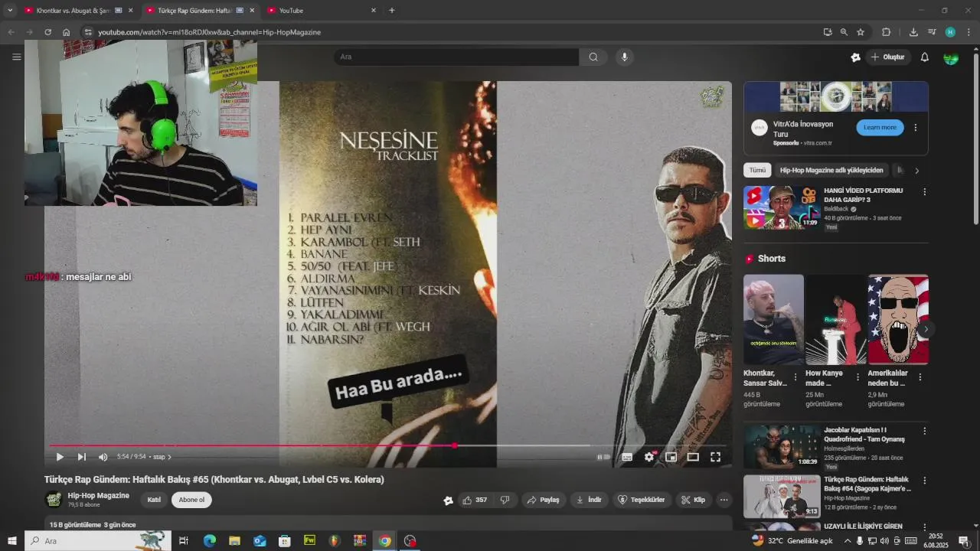Open options for the Amerikalılar neden bu short
Image resolution: width=980 pixels, height=551 pixels.
(920, 377)
